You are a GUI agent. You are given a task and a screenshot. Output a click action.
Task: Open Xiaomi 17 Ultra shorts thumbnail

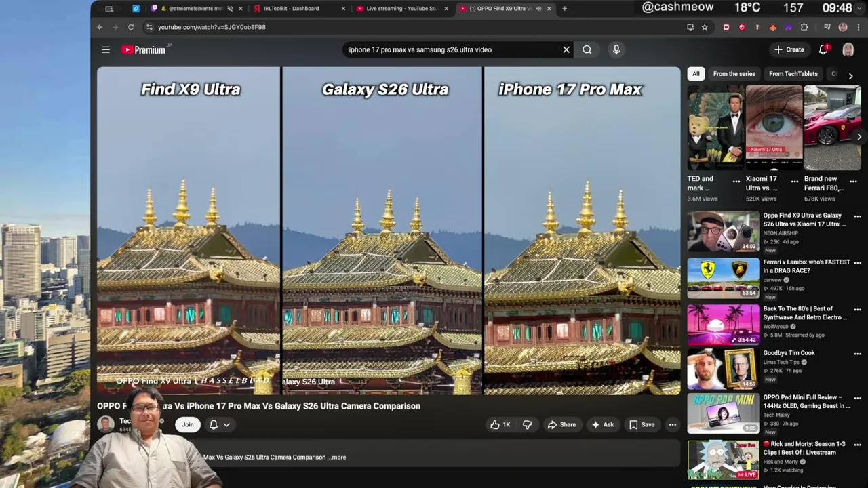pos(774,127)
